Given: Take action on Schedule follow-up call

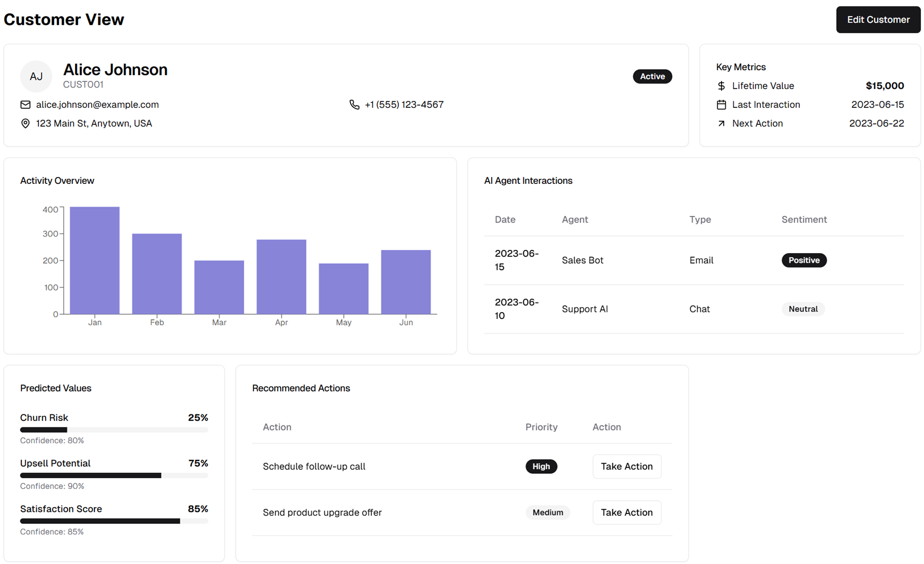Looking at the screenshot, I should click(x=626, y=466).
